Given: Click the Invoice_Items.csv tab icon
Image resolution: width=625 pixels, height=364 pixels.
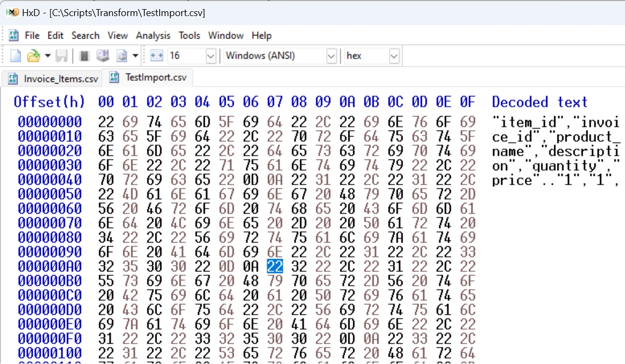Looking at the screenshot, I should coord(12,78).
